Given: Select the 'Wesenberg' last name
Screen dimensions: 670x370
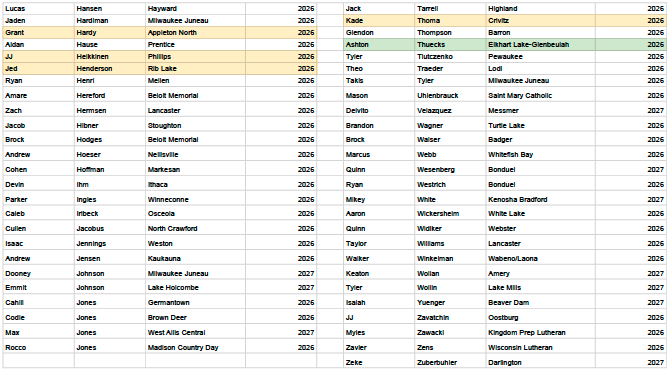Looking at the screenshot, I should 450,169.
